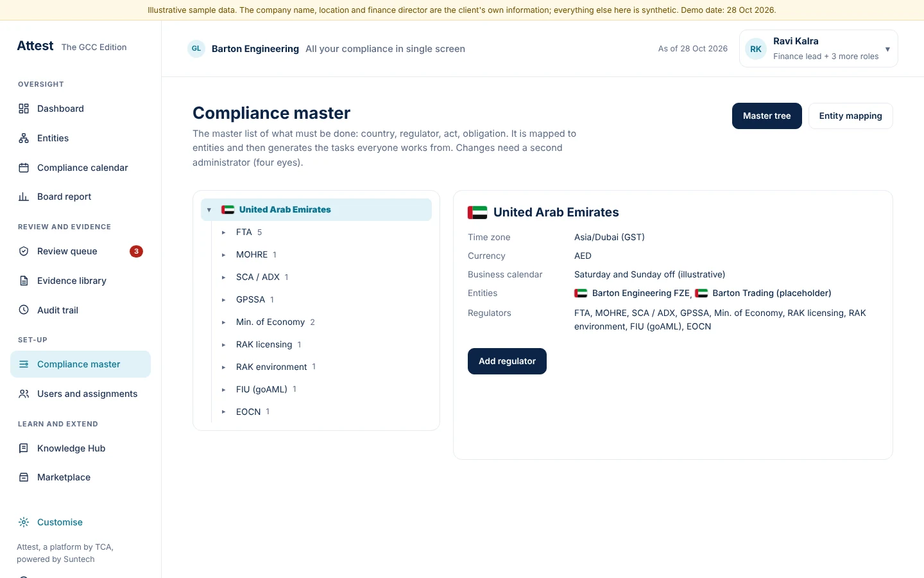Click the Evidence library document icon
This screenshot has height=578, width=924.
pos(24,281)
